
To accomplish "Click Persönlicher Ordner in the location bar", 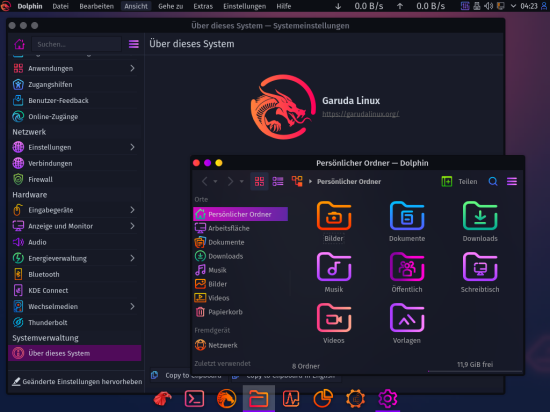I will click(x=349, y=181).
